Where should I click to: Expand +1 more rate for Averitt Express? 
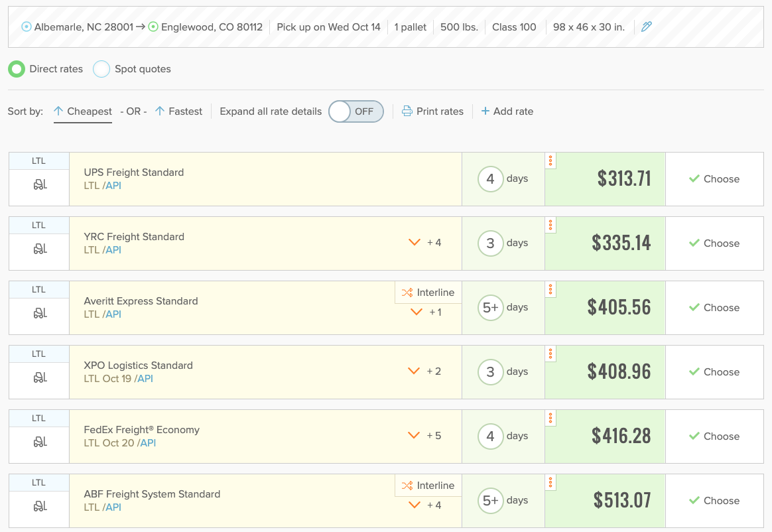click(x=426, y=312)
